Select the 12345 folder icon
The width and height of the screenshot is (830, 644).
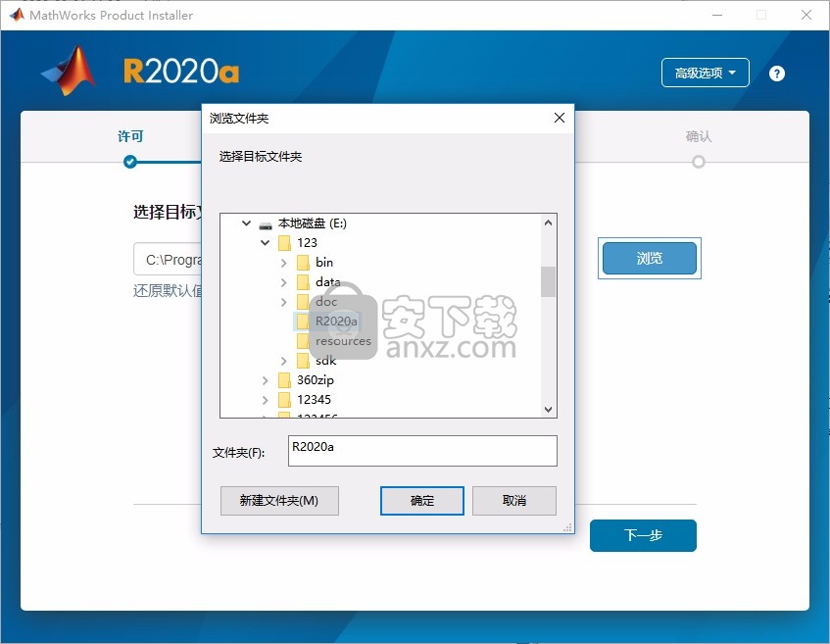pos(284,400)
